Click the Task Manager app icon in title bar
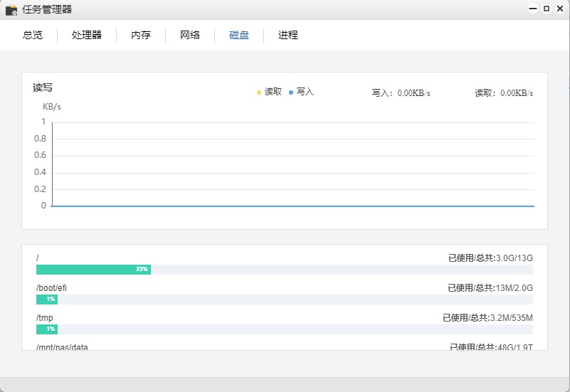 point(11,10)
